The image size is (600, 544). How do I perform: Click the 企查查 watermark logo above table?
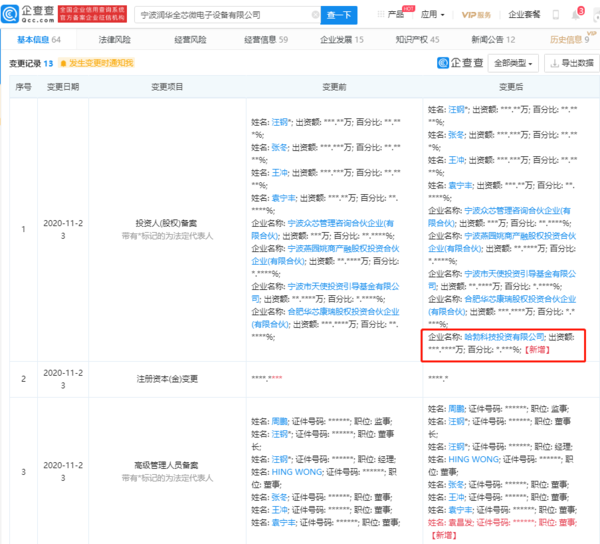pyautogui.click(x=463, y=63)
